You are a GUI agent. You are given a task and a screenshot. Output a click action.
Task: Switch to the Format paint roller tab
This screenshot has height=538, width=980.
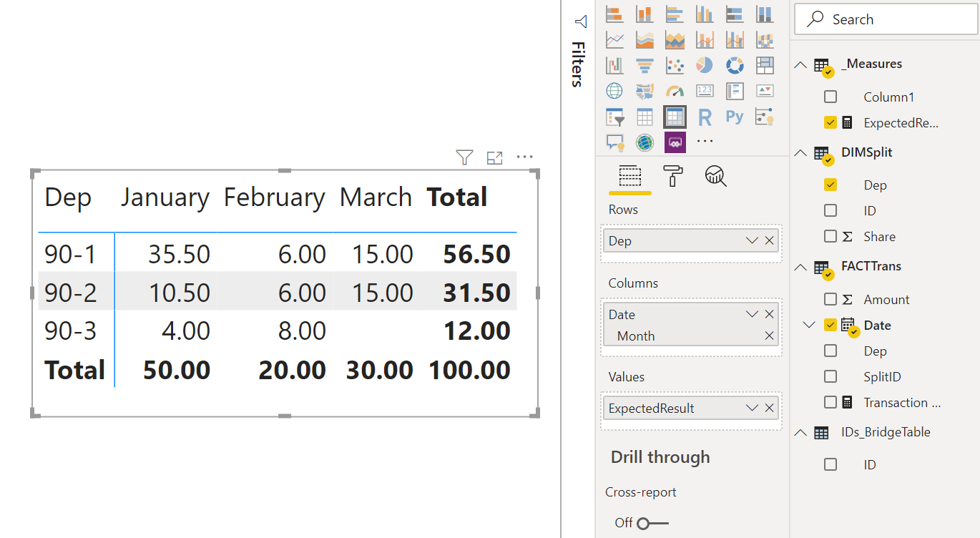[673, 175]
